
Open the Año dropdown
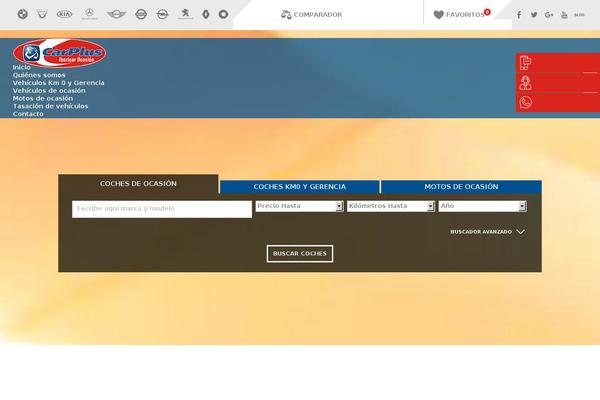pyautogui.click(x=483, y=206)
